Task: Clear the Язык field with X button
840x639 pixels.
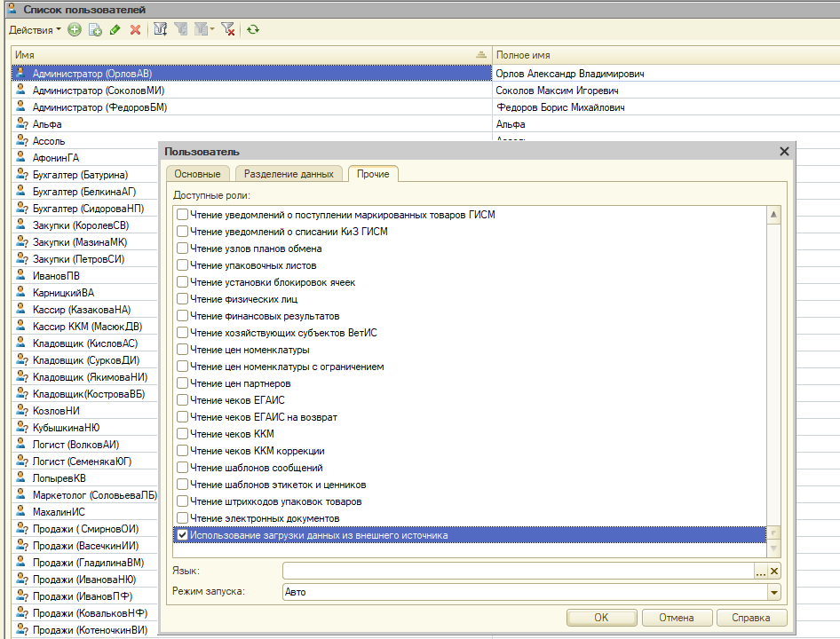Action: [x=774, y=572]
